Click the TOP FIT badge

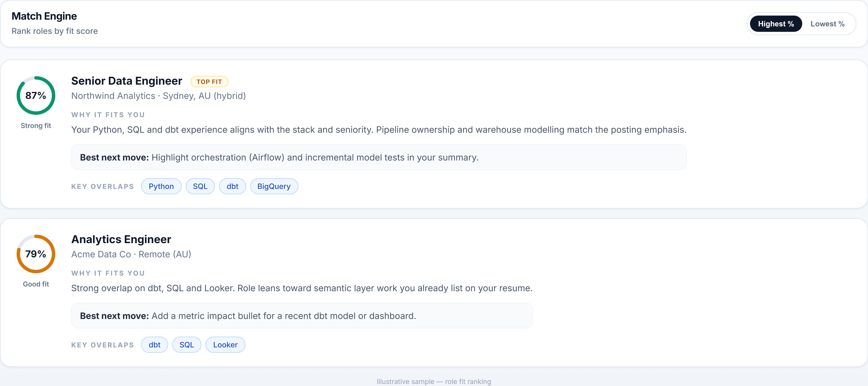pos(209,82)
